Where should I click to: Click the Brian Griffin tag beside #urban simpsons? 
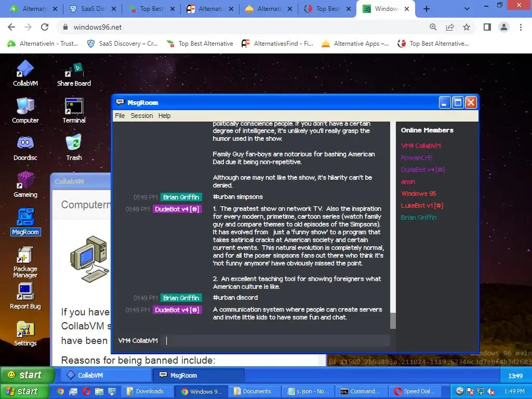click(x=181, y=197)
